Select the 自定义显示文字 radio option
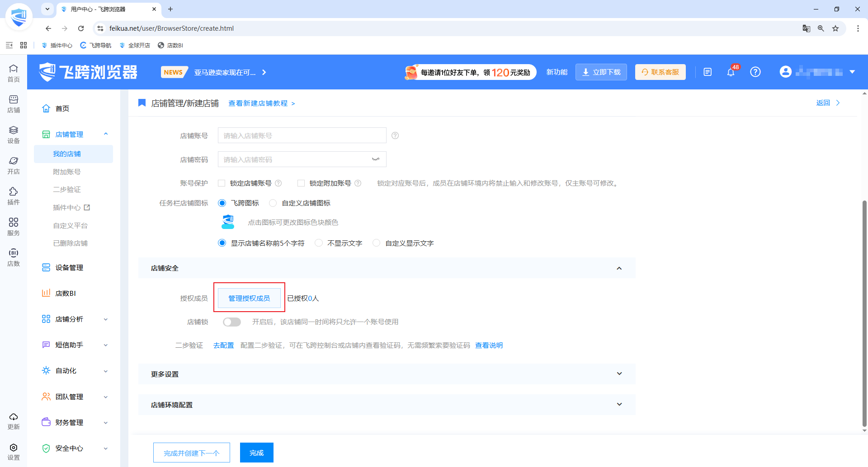This screenshot has width=868, height=467. pos(376,243)
